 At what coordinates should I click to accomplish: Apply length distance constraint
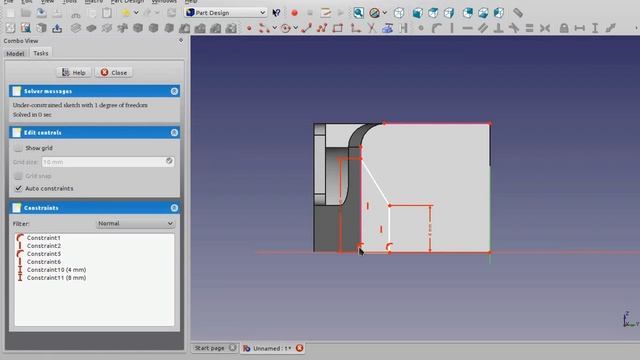point(611,28)
